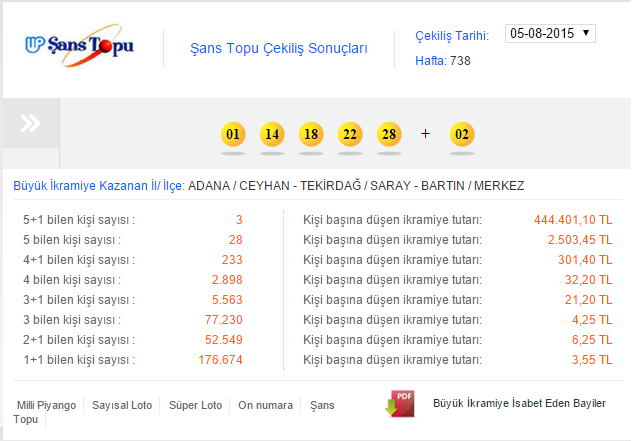Click the Şans Topu Çekiliş Sonuçları heading
This screenshot has width=632, height=441.
click(x=279, y=48)
